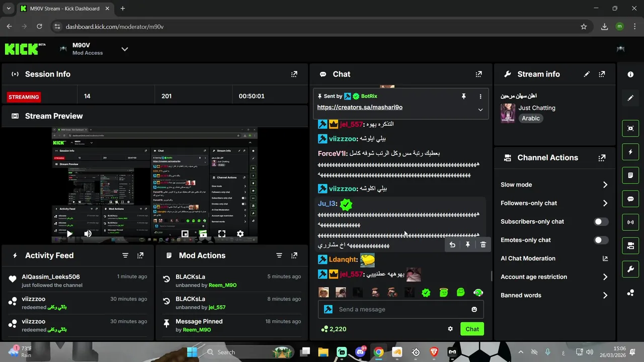This screenshot has width=644, height=362.
Task: Reply to the highlighted Ju_l3 message
Action: point(452,245)
